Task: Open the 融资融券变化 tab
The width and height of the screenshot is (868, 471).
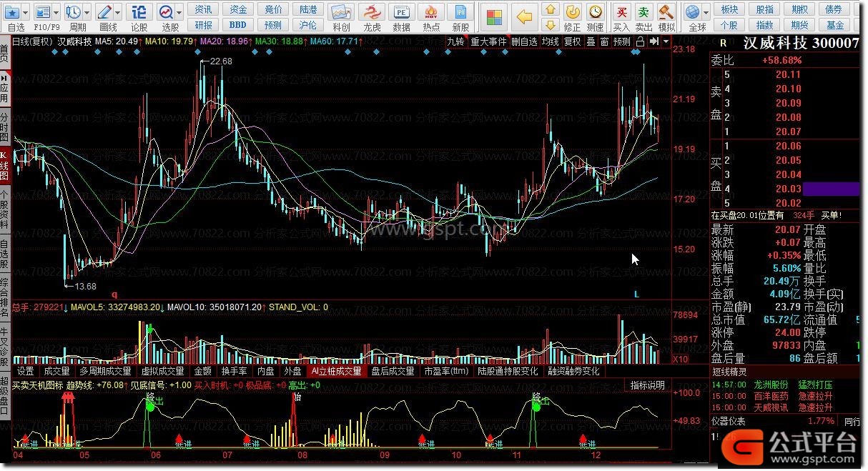Action: pos(573,372)
